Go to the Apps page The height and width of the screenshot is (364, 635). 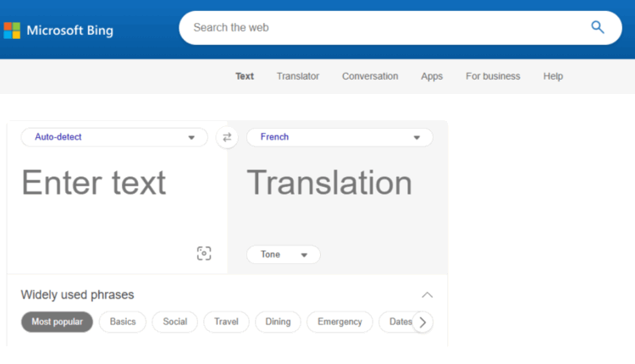click(432, 76)
